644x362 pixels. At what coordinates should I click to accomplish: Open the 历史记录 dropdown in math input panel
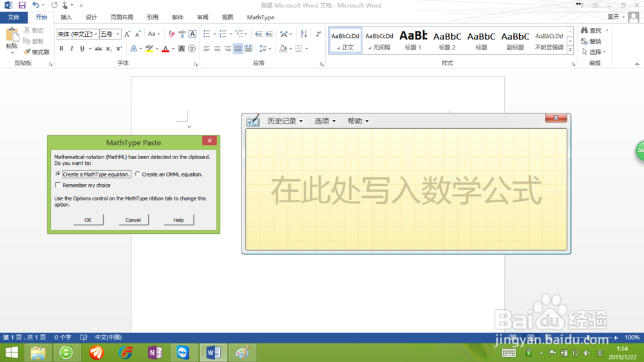(x=285, y=121)
